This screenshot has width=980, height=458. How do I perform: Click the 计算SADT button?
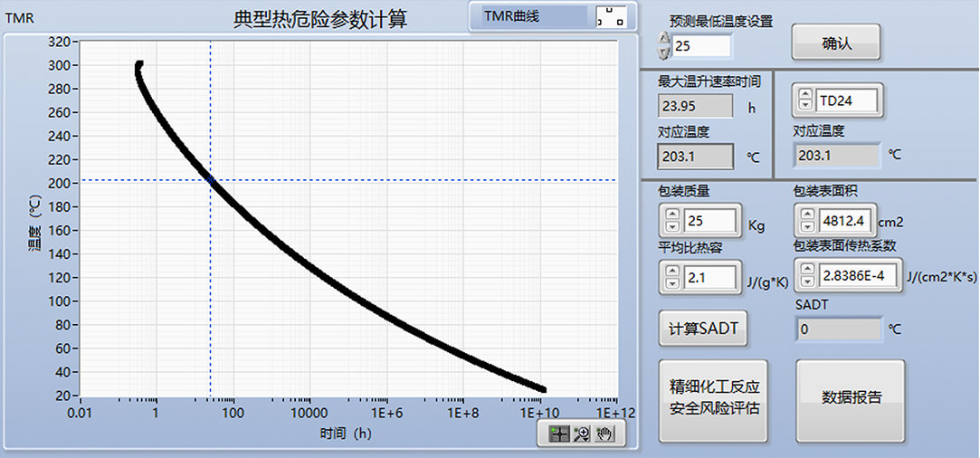[703, 329]
